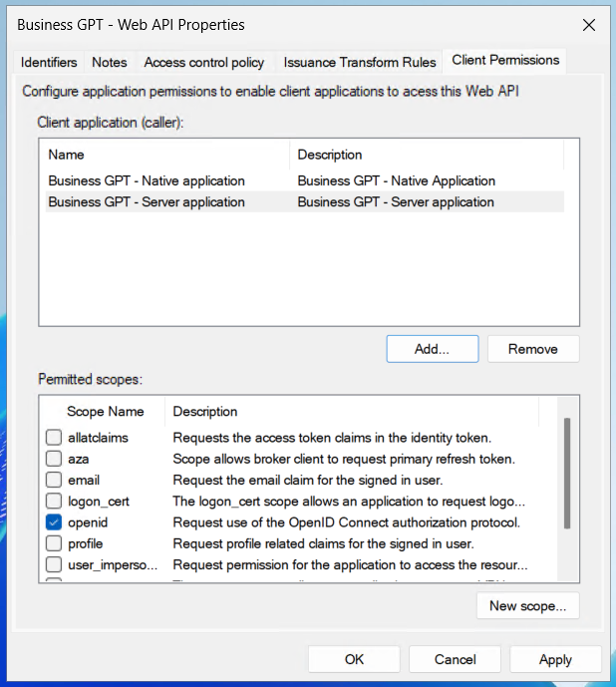Switch to the Identifiers tab
This screenshot has width=616, height=687.
[49, 62]
